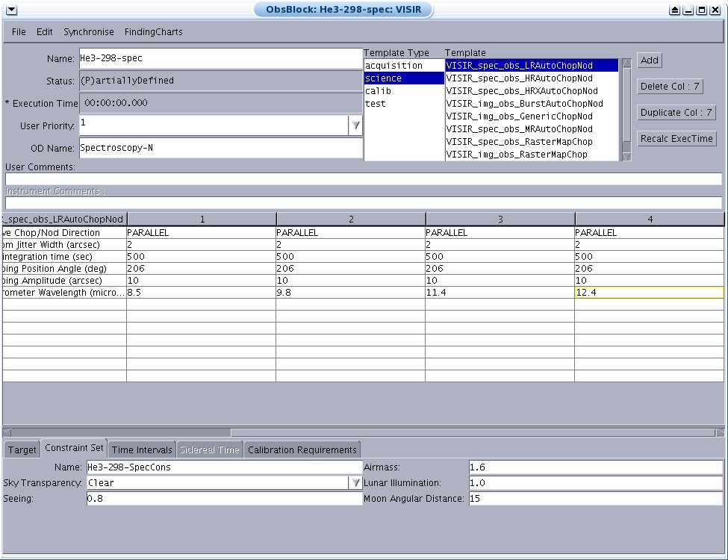Select the Constraint Set tab
This screenshot has width=728, height=560.
[x=74, y=448]
